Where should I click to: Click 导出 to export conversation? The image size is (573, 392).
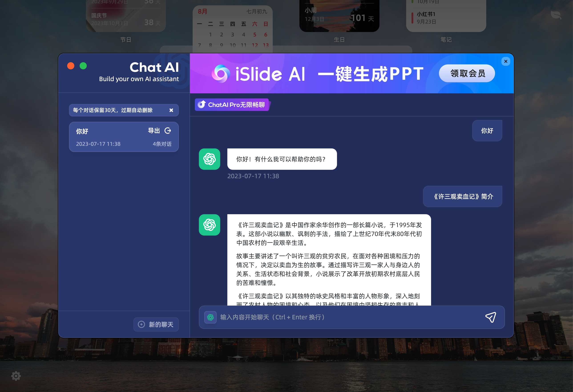coord(154,131)
